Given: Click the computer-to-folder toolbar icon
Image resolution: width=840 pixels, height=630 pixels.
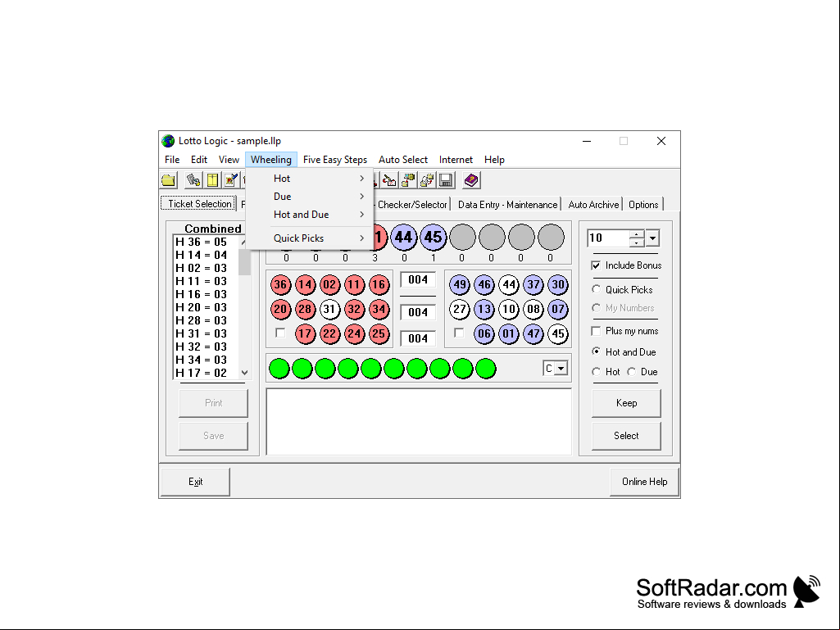Looking at the screenshot, I should [408, 180].
